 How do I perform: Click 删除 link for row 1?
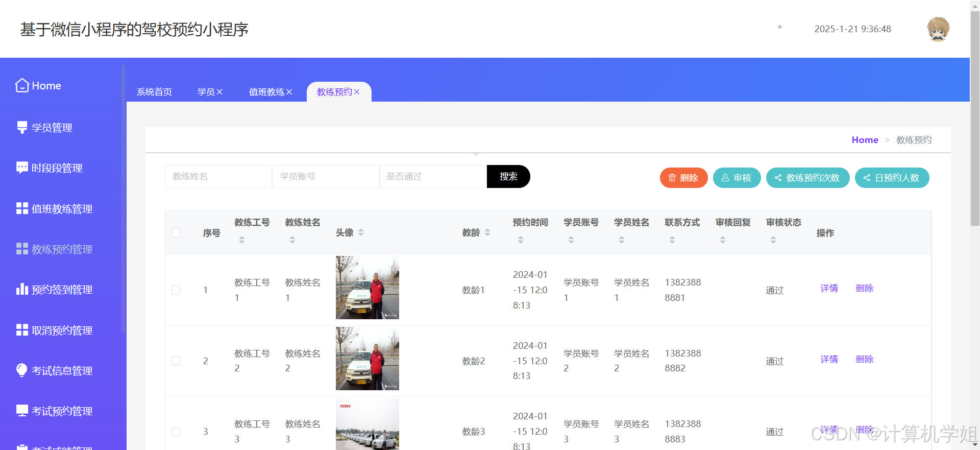point(865,288)
